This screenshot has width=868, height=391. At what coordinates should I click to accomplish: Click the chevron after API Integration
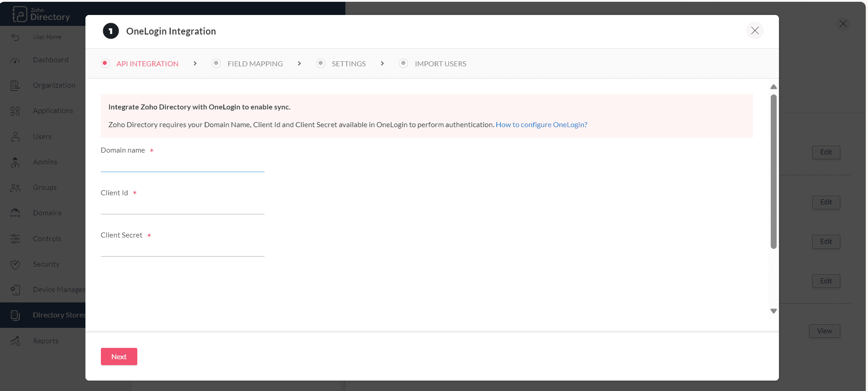pyautogui.click(x=195, y=64)
